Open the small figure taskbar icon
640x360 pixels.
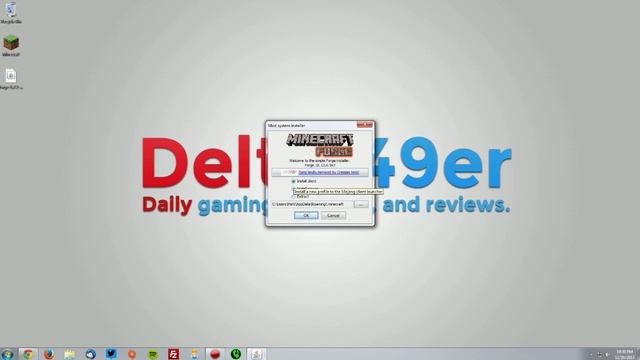[194, 354]
